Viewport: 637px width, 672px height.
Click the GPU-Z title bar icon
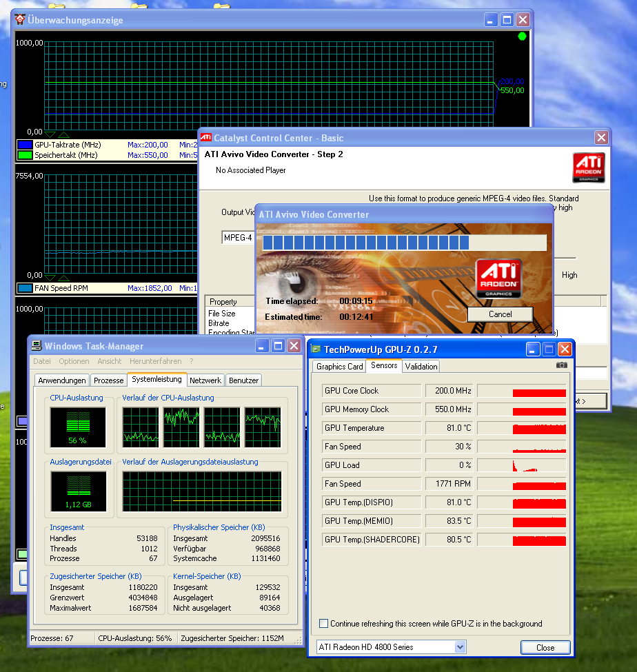pos(316,349)
